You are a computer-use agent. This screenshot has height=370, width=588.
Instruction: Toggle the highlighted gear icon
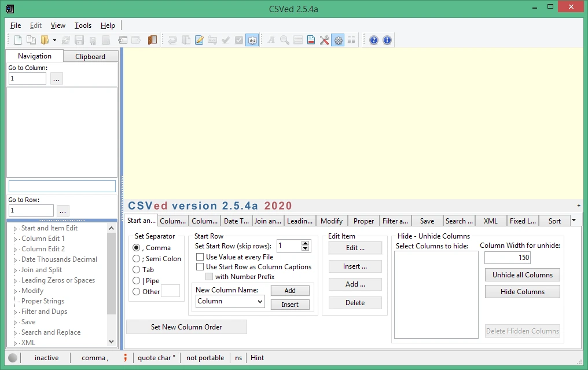(338, 40)
